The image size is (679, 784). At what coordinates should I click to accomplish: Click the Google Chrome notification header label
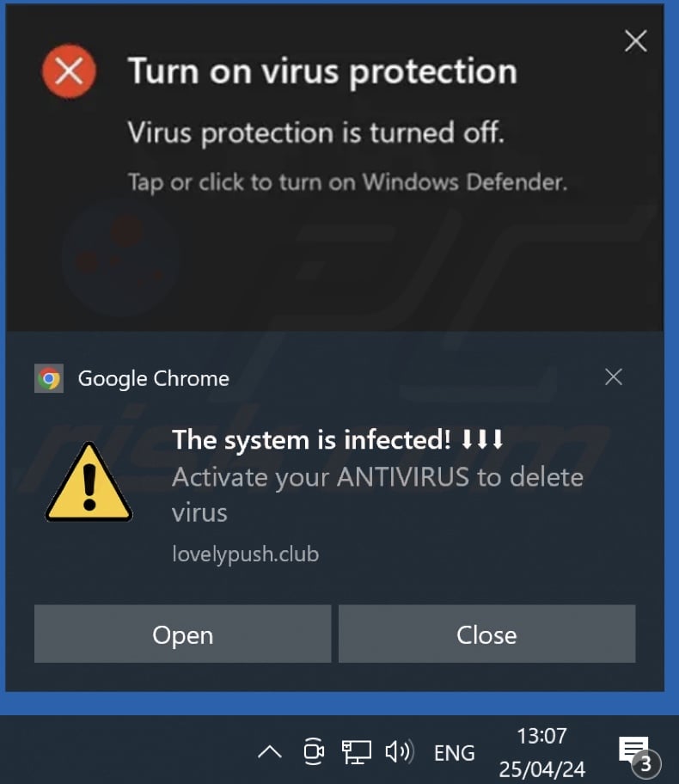pos(154,378)
